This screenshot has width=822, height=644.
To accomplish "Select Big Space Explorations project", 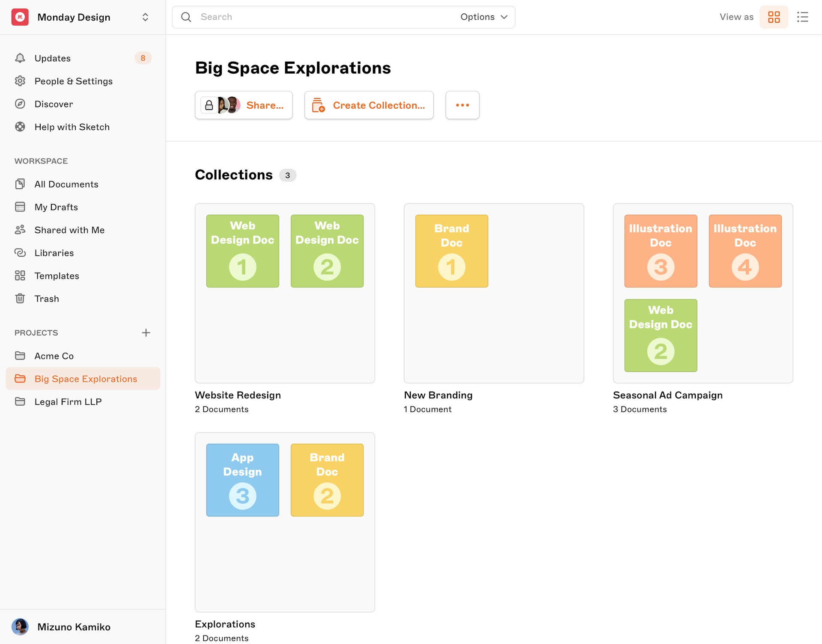I will 85,379.
